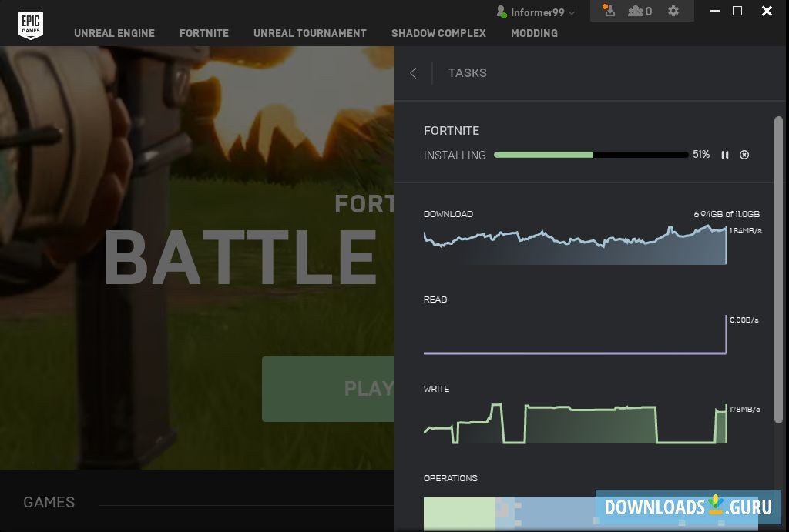
Task: Toggle pause on the installing task
Action: click(725, 155)
